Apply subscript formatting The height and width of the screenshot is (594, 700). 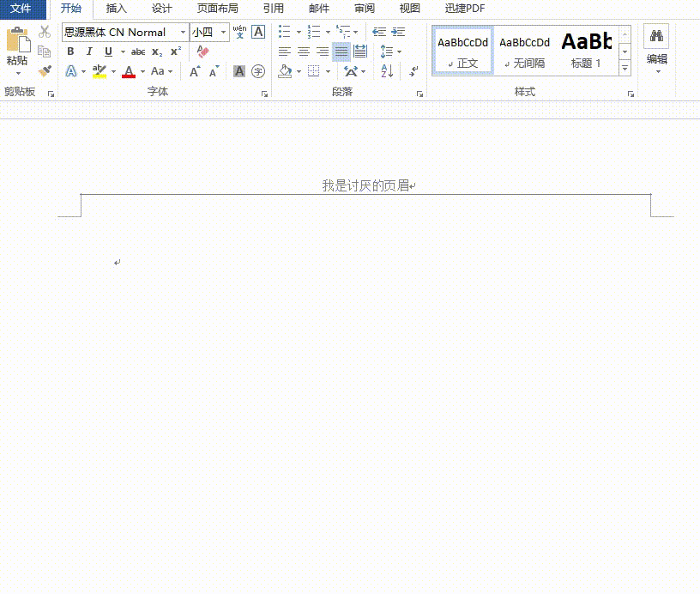click(156, 52)
